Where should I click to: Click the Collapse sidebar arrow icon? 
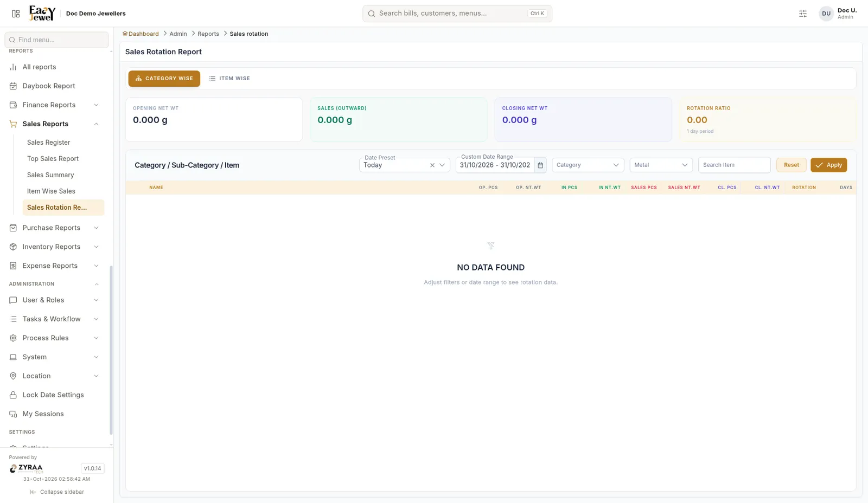coord(33,492)
